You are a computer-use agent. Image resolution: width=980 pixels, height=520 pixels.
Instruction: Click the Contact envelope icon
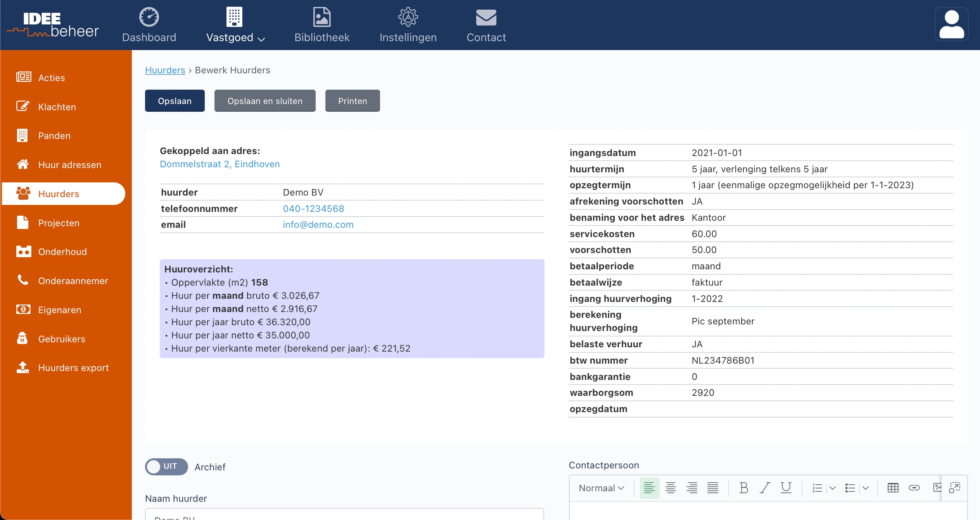486,17
